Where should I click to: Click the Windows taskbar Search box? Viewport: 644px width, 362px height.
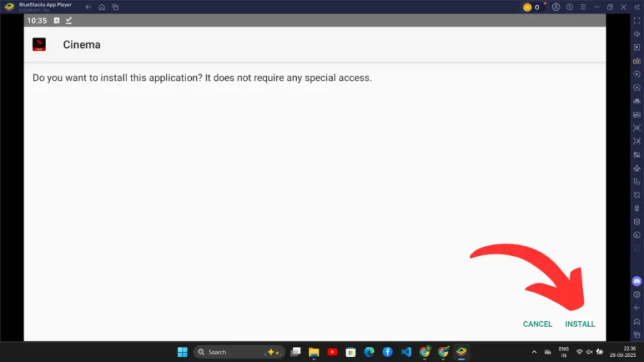239,352
